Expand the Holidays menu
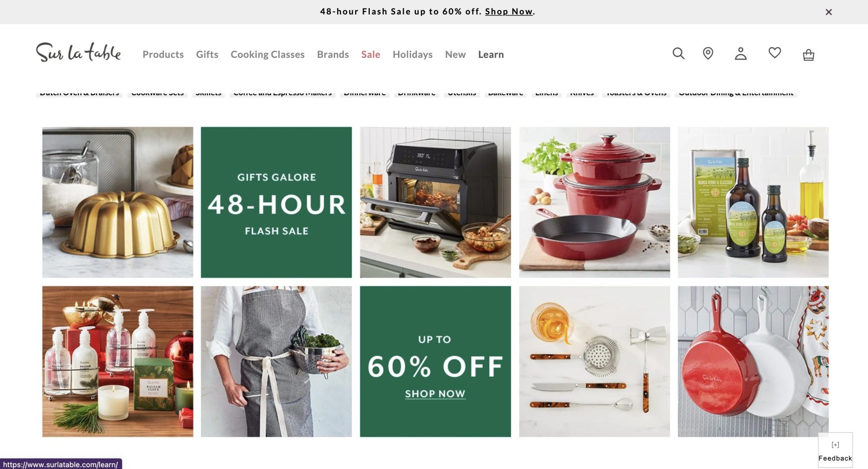The height and width of the screenshot is (469, 868). (412, 54)
